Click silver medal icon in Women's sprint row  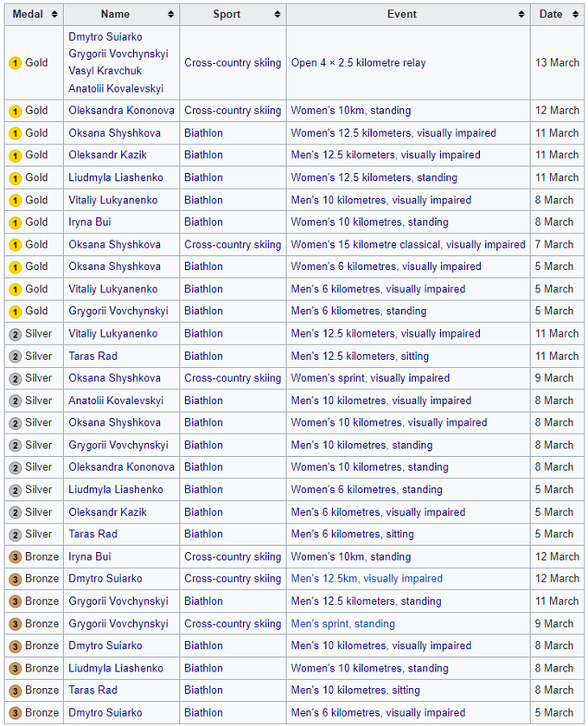pos(15,378)
